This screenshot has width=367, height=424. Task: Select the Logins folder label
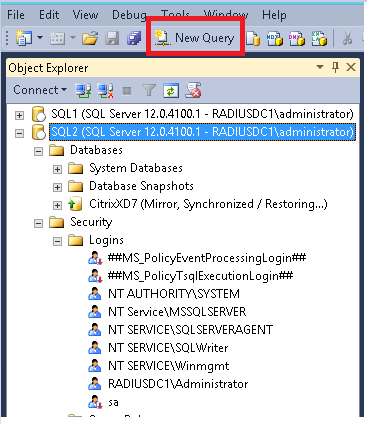[106, 240]
